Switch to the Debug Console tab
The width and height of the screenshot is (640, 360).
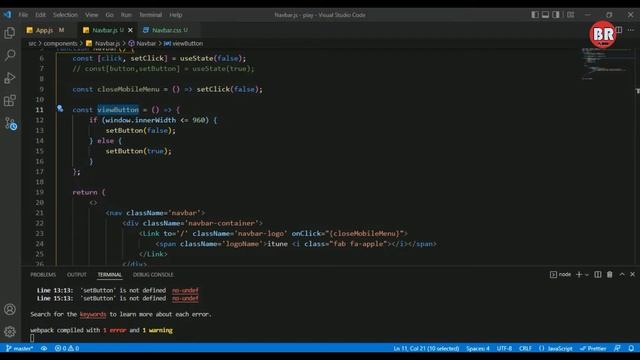click(153, 275)
